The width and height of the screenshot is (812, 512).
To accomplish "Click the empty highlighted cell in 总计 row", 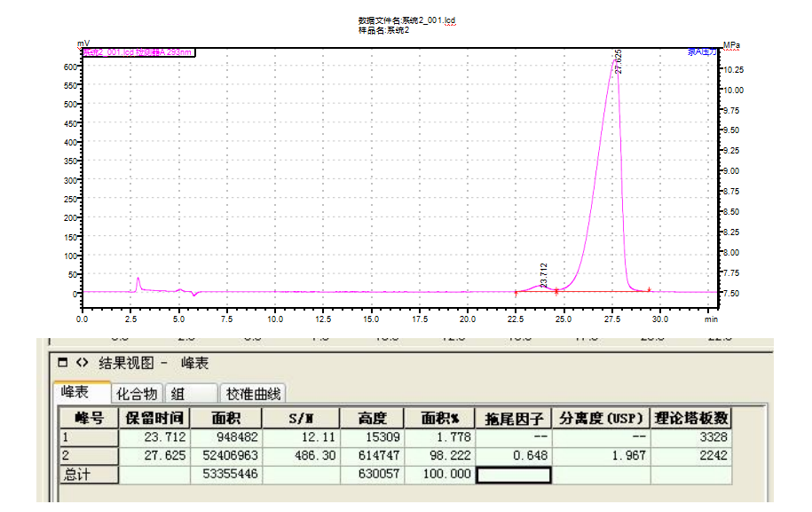I will tap(513, 475).
